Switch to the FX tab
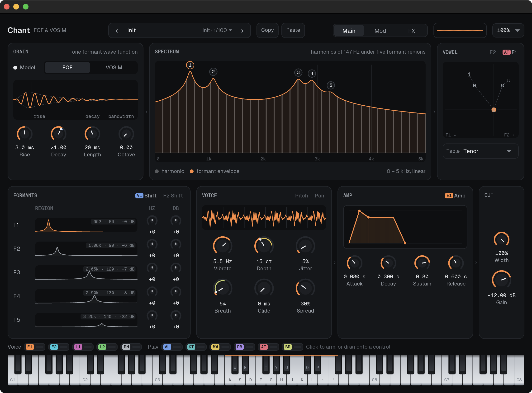The height and width of the screenshot is (393, 532). tap(412, 31)
